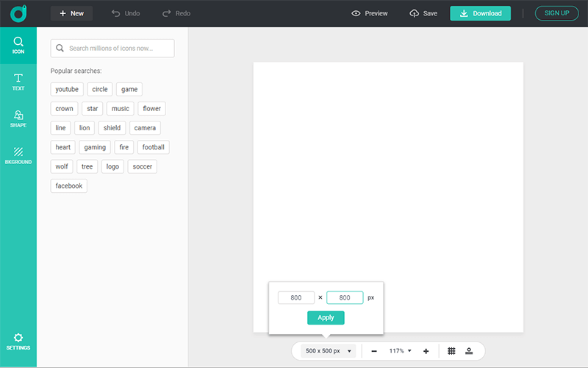Toggle the canvas grid display

coord(451,351)
